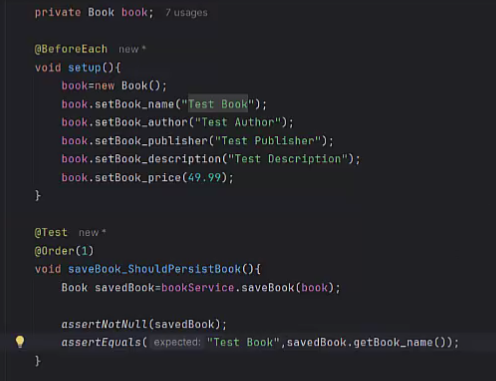Place cursor in the highlighted "Test Book" string
Image resolution: width=496 pixels, height=381 pixels.
pyautogui.click(x=218, y=104)
